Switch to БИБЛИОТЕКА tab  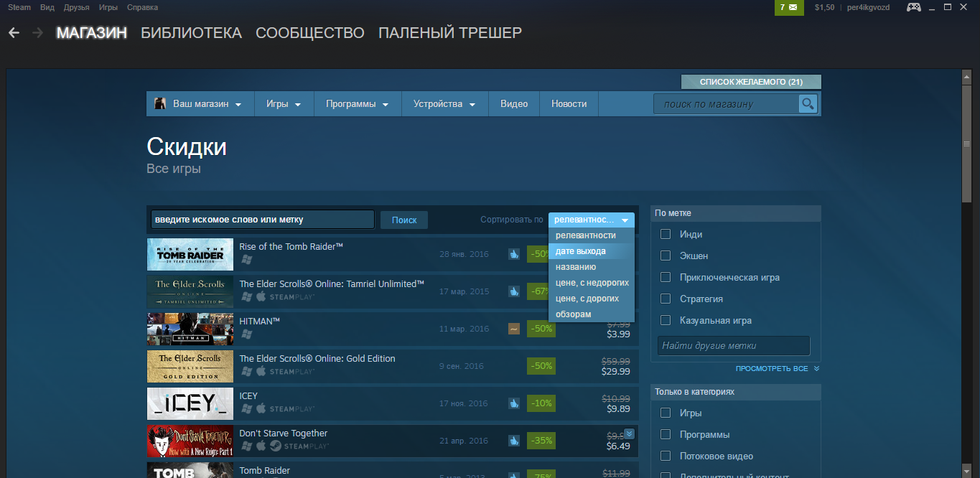click(x=192, y=33)
